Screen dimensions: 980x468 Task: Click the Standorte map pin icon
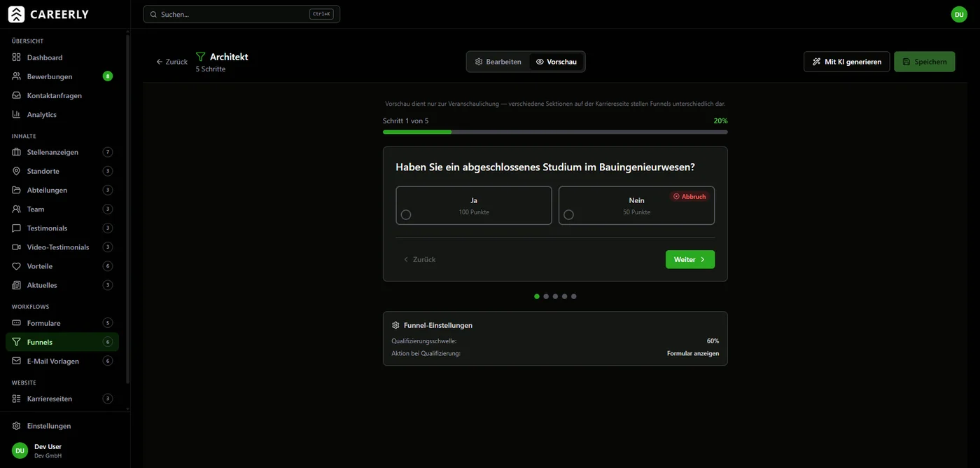coord(16,171)
